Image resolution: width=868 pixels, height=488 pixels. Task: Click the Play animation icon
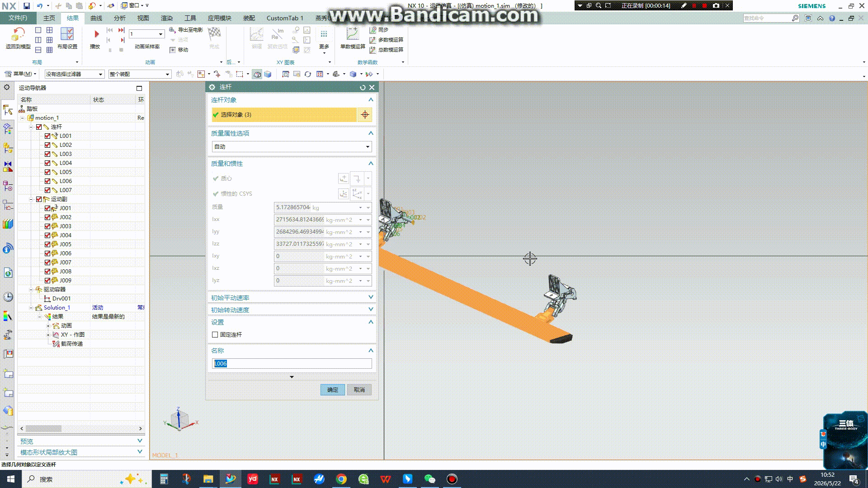[96, 34]
